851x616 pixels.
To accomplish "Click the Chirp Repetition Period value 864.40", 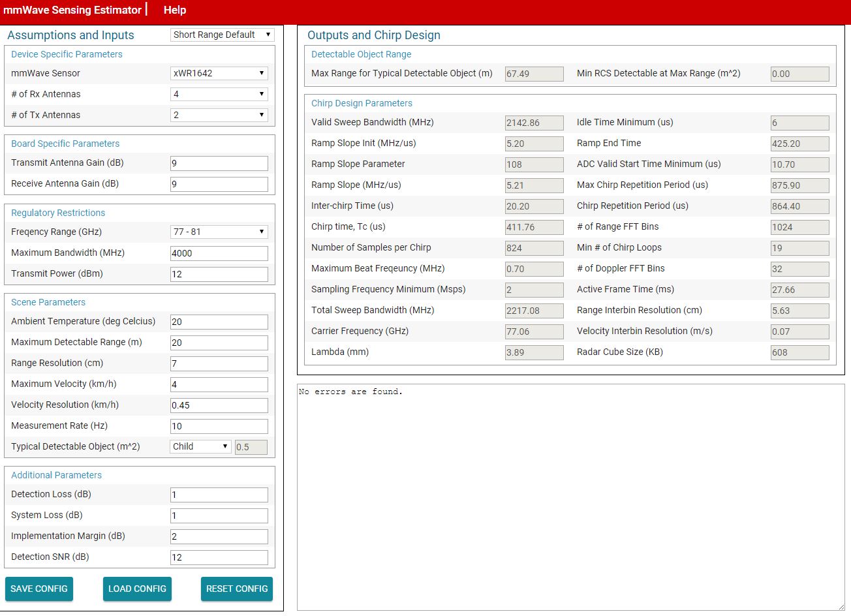I will 800,206.
